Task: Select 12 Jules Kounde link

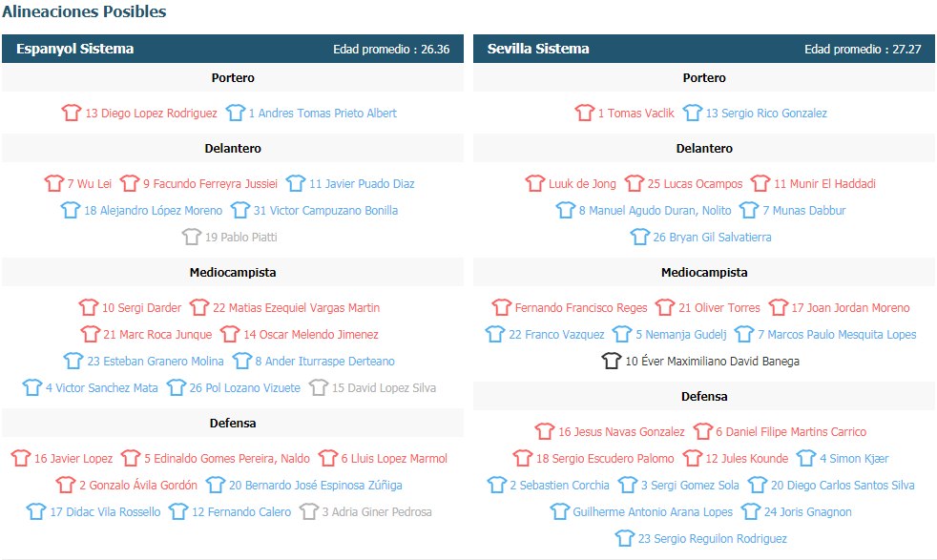Action: 747,459
